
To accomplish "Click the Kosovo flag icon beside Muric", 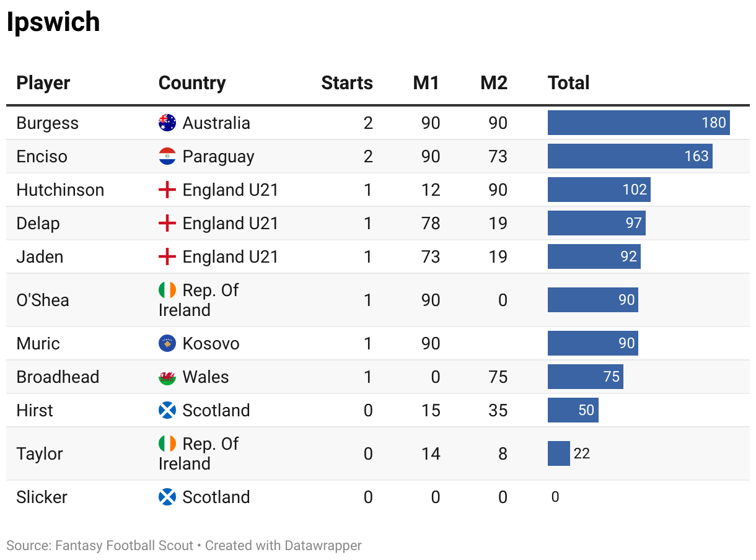I will pos(167,343).
